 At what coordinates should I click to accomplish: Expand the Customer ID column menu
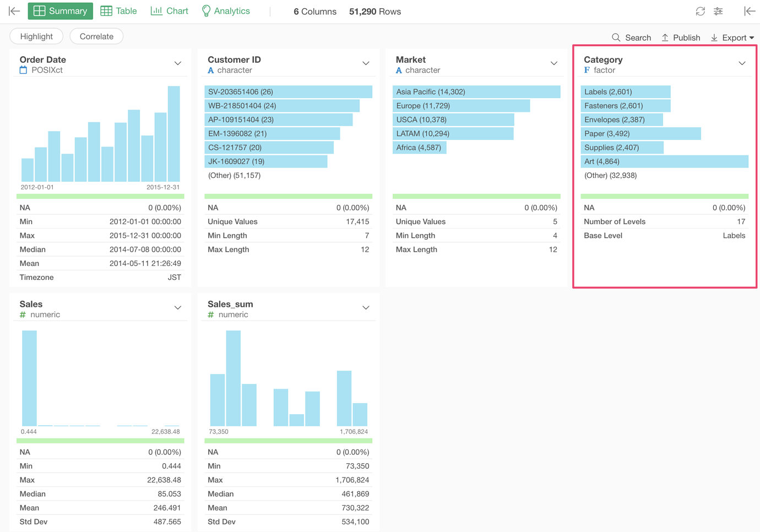click(366, 63)
